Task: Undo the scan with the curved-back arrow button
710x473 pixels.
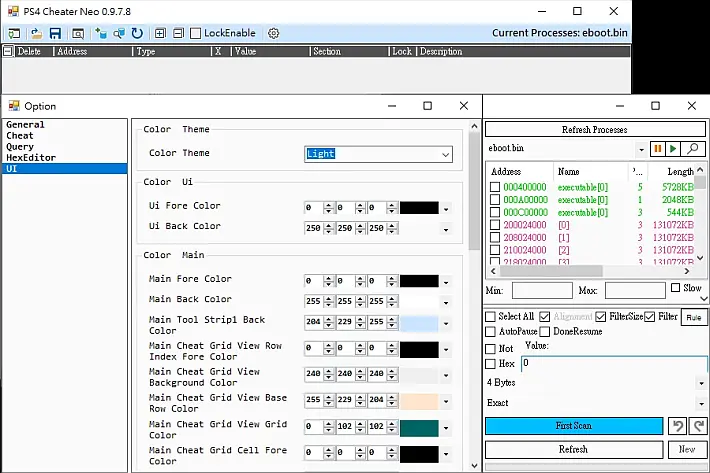Action: 677,426
